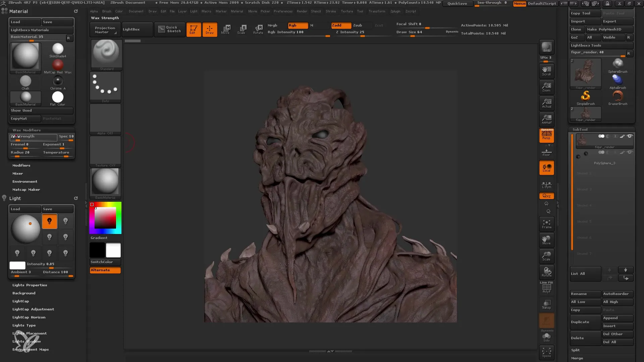Screen dimensions: 644x362
Task: Click the AutoReorder button
Action: pyautogui.click(x=616, y=294)
